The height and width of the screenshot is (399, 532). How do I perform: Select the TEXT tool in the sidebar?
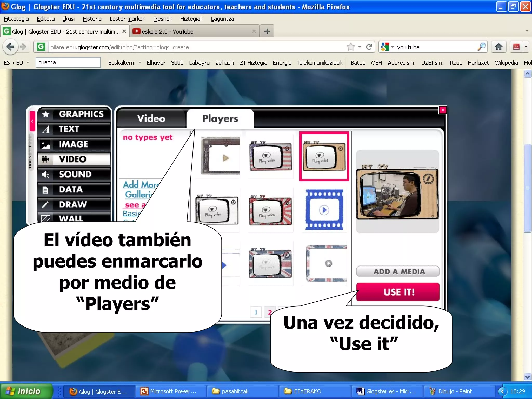click(74, 129)
